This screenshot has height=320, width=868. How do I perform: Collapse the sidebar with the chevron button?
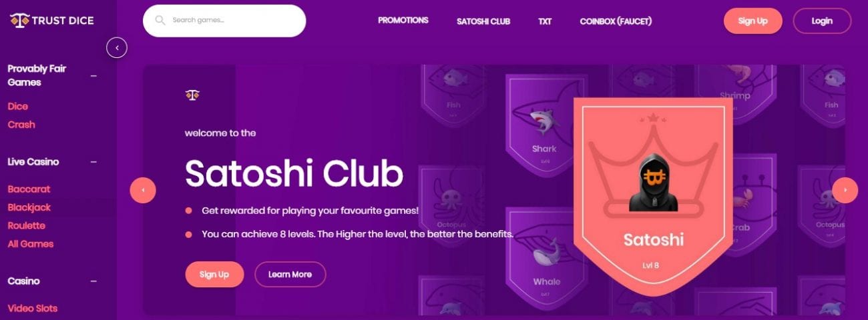[x=117, y=47]
